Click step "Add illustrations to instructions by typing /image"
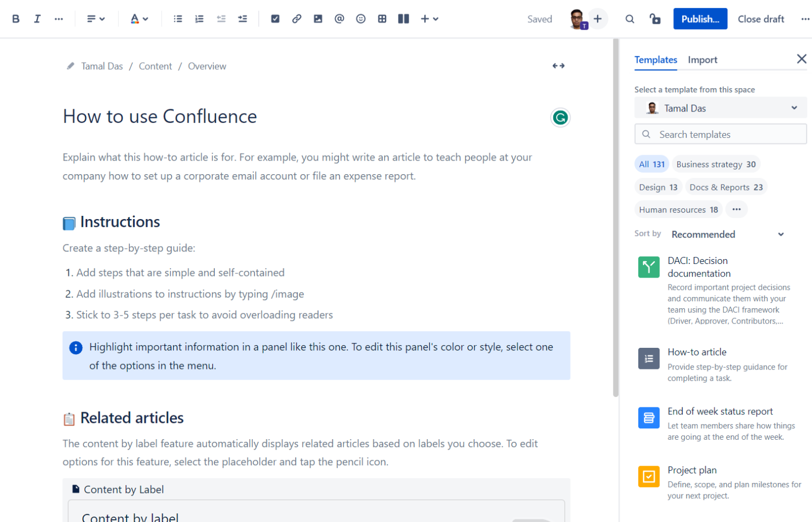 [x=190, y=294]
